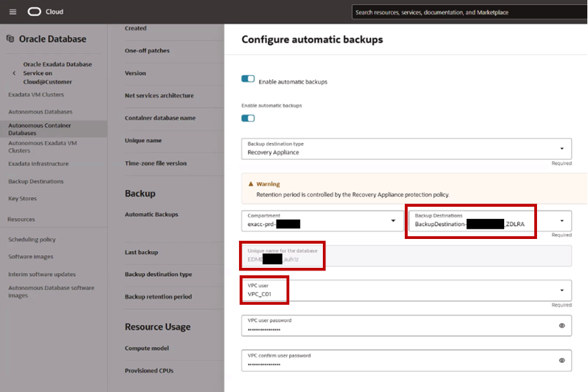Open Key Stores page

(x=22, y=199)
